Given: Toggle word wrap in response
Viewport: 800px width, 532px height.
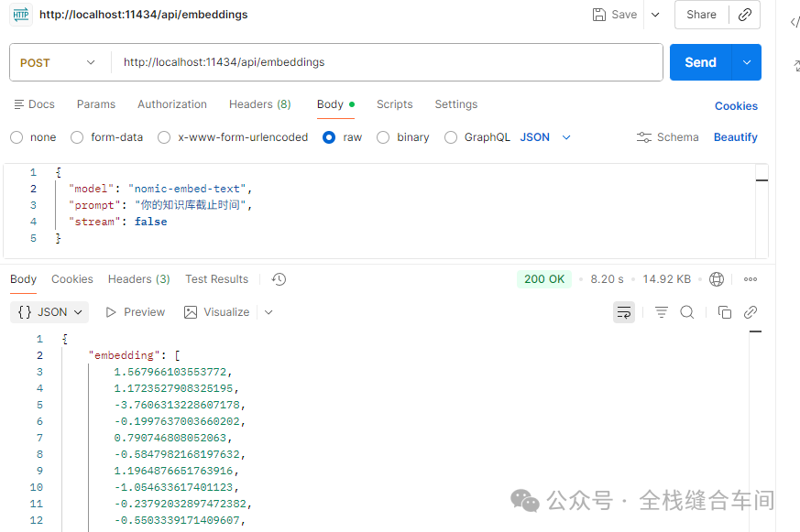Looking at the screenshot, I should pyautogui.click(x=624, y=312).
